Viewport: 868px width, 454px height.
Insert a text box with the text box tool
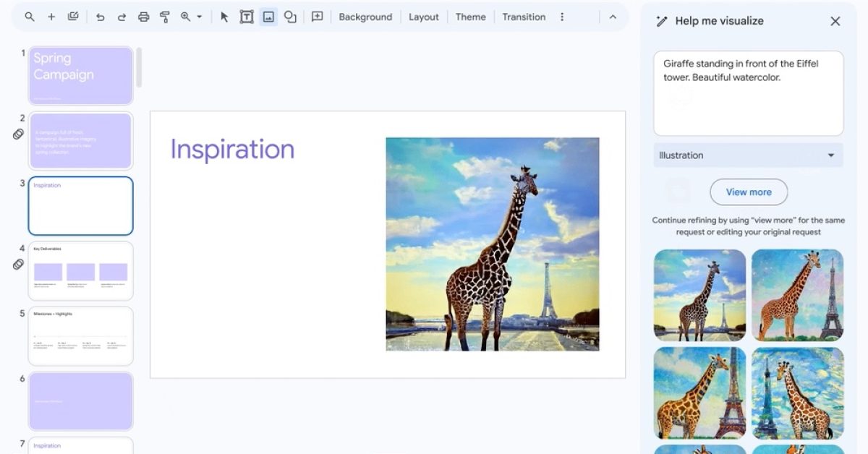(x=247, y=16)
